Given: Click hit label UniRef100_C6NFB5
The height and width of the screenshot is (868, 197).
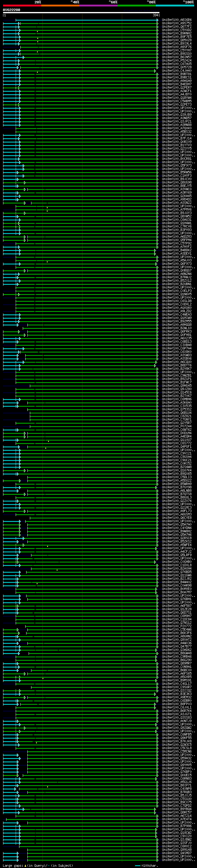Looking at the screenshot, I should 177,734.
